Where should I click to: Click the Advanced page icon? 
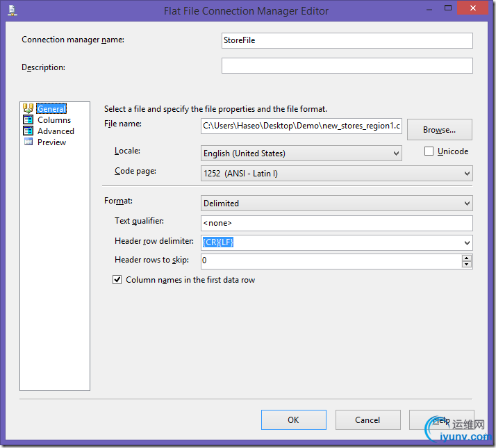pos(28,131)
